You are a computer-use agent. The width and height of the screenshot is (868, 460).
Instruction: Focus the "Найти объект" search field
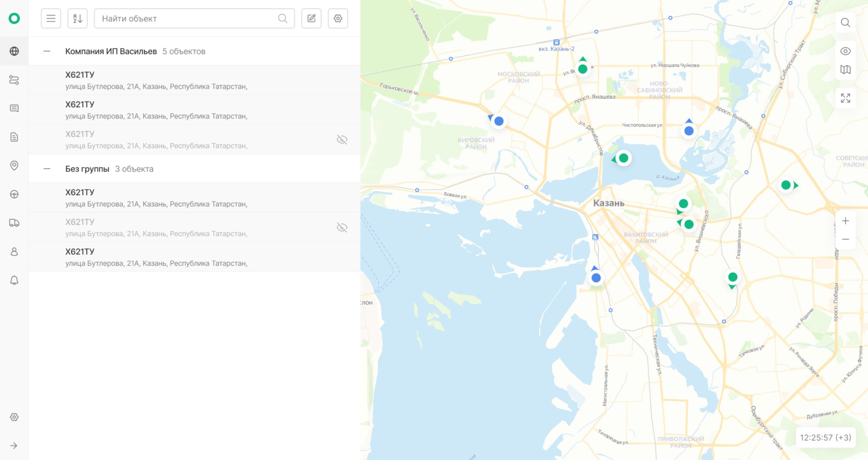[195, 18]
